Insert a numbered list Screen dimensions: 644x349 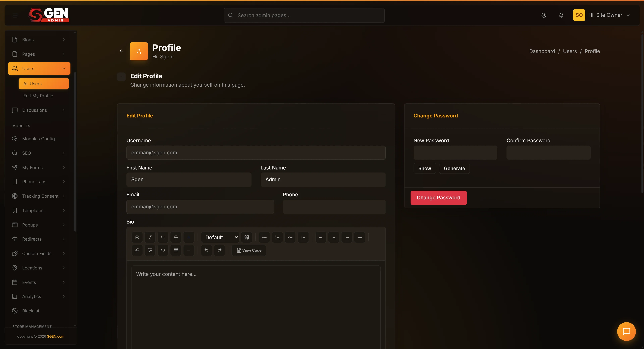click(x=277, y=237)
